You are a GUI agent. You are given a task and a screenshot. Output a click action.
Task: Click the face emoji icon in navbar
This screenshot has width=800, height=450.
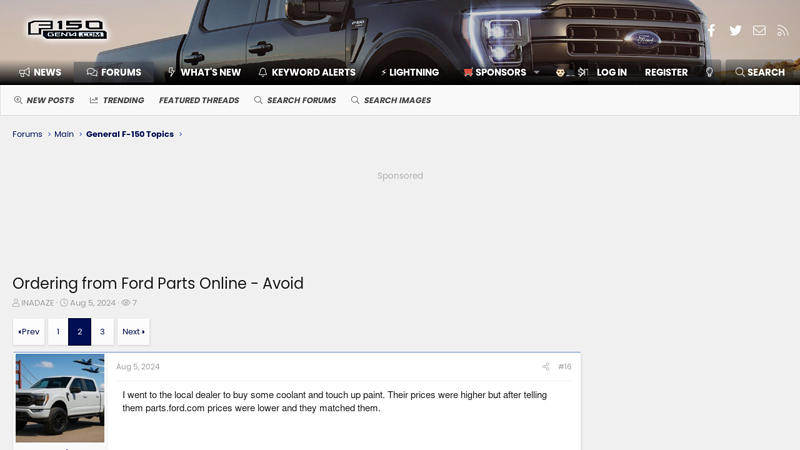tap(560, 72)
